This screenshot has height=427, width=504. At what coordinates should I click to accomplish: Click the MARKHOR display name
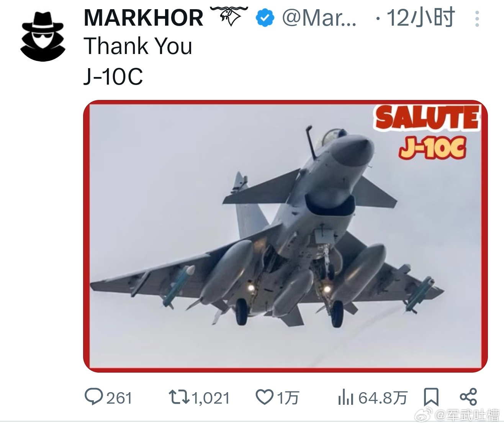coord(143,18)
